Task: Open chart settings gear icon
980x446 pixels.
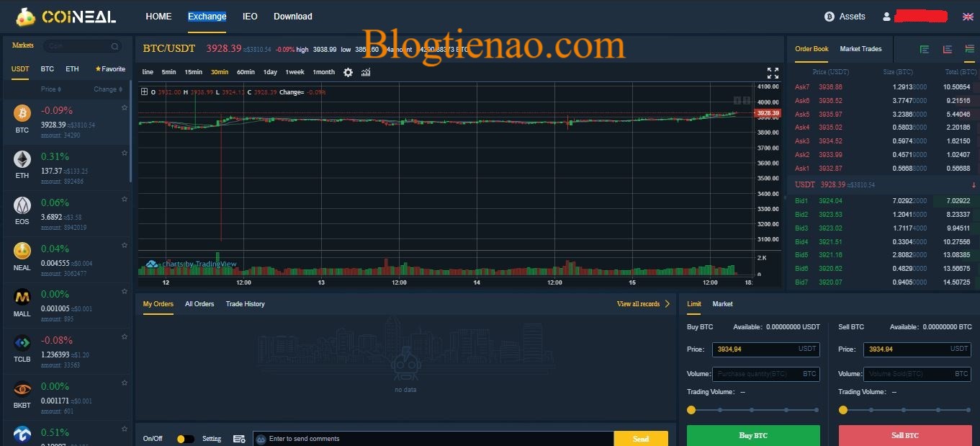Action: pos(348,72)
